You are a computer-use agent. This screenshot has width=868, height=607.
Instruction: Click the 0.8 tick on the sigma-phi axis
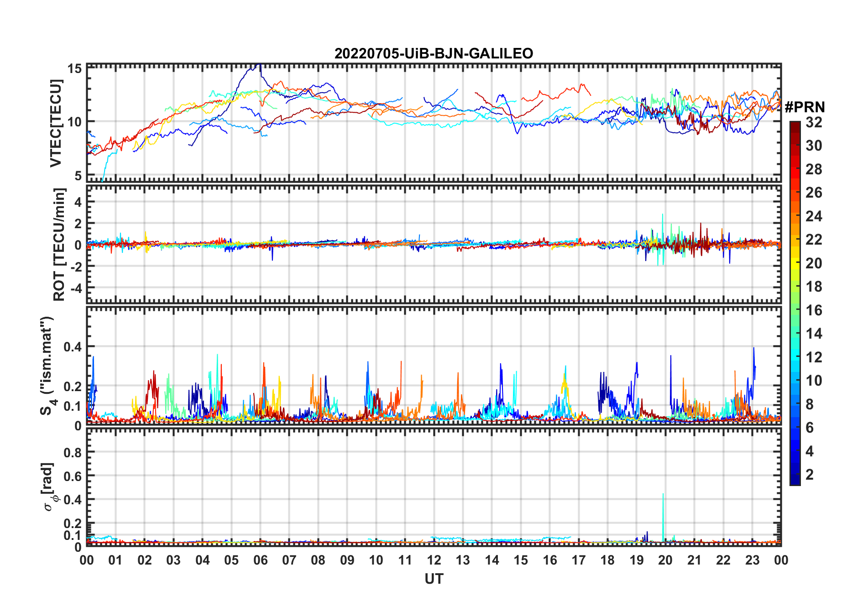(73, 452)
